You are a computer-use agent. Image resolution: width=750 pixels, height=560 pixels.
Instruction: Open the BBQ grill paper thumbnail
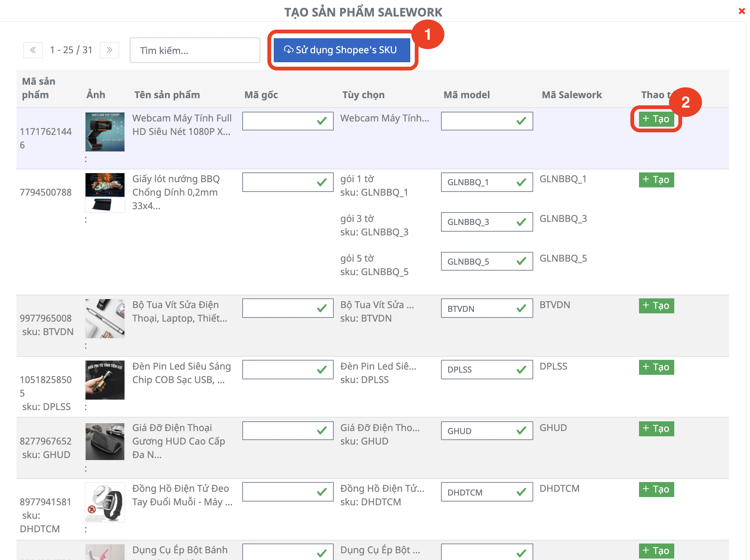click(x=105, y=192)
